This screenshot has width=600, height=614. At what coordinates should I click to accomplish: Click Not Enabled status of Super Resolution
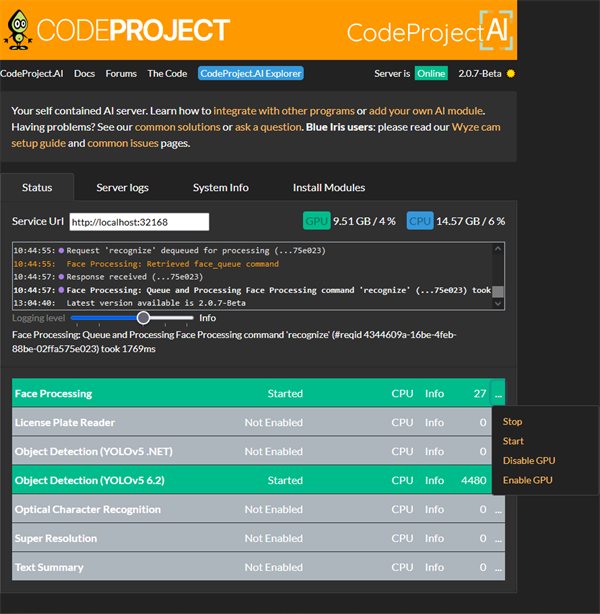[274, 538]
